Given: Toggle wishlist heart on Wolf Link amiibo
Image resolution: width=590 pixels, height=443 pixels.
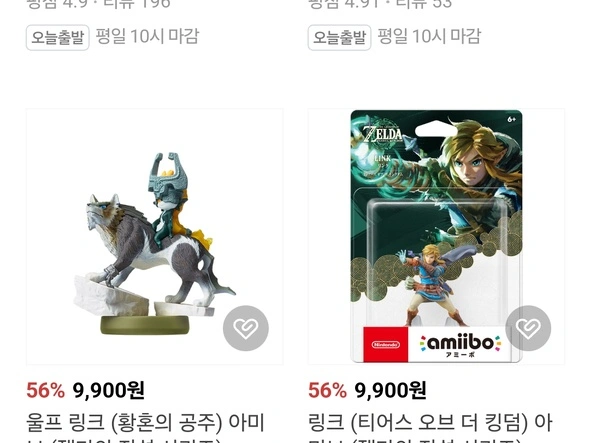Looking at the screenshot, I should (246, 328).
